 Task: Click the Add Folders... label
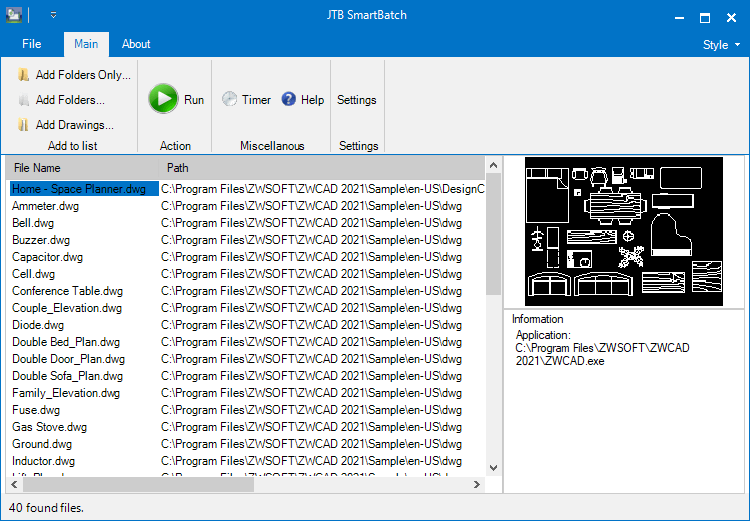(x=70, y=100)
